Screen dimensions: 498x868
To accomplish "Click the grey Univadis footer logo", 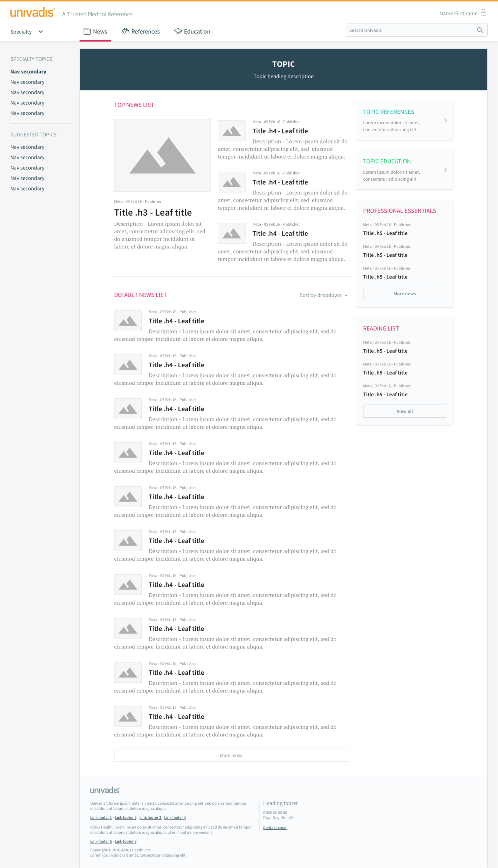I will click(x=105, y=790).
